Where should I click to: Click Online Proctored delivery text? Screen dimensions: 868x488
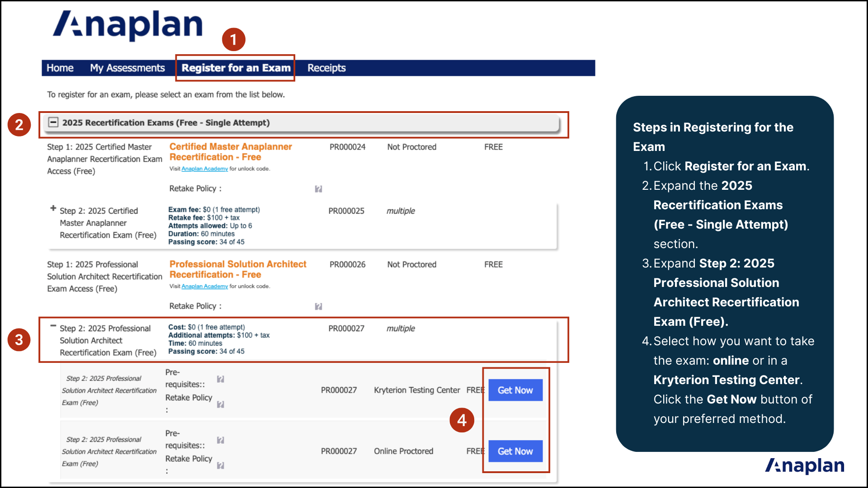403,451
